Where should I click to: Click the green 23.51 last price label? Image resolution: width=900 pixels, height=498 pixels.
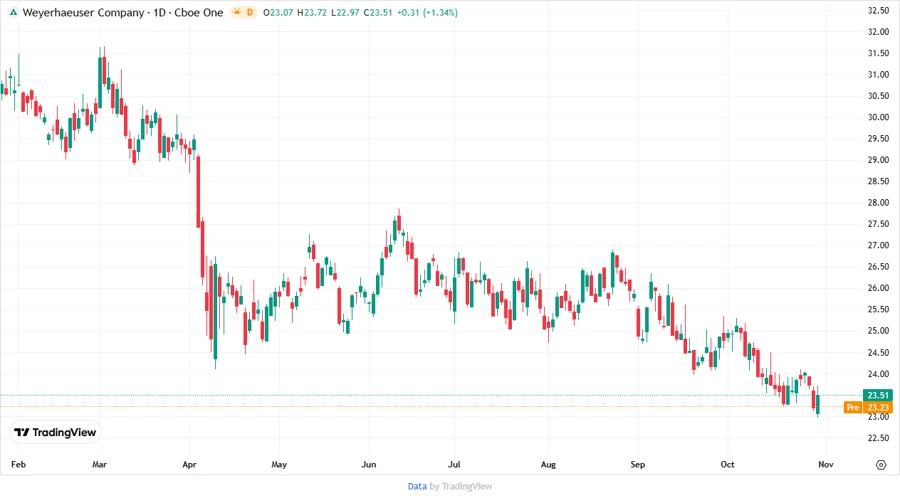(x=878, y=395)
